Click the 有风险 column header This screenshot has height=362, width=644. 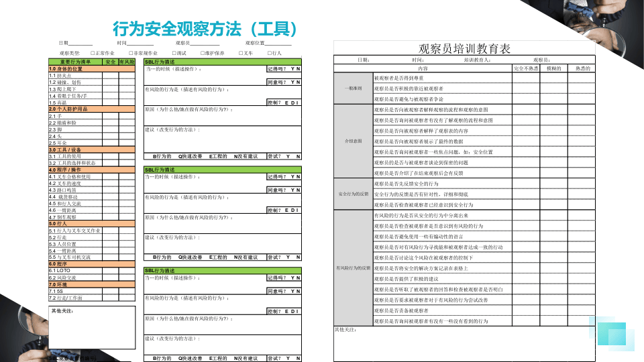(127, 62)
